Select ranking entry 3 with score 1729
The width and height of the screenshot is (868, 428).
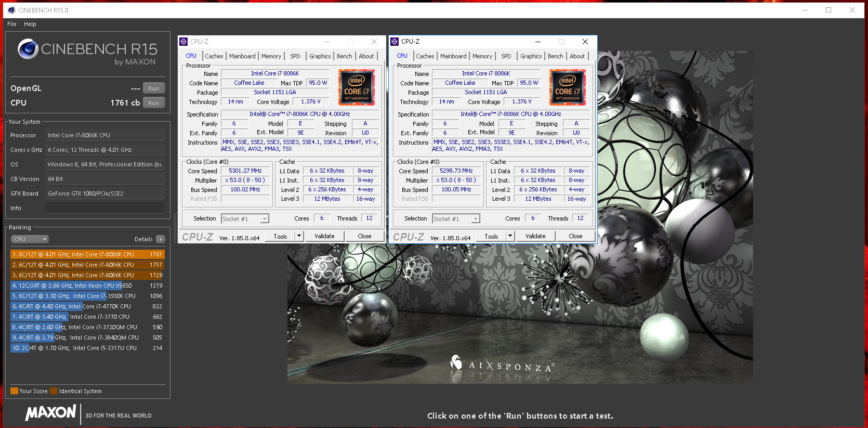coord(87,275)
